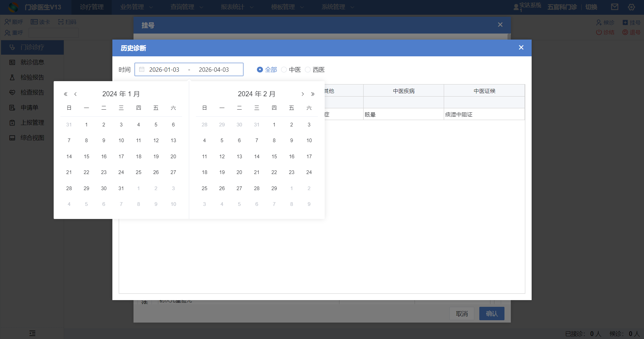Select the 中医 radio option
This screenshot has width=644, height=339.
point(291,69)
